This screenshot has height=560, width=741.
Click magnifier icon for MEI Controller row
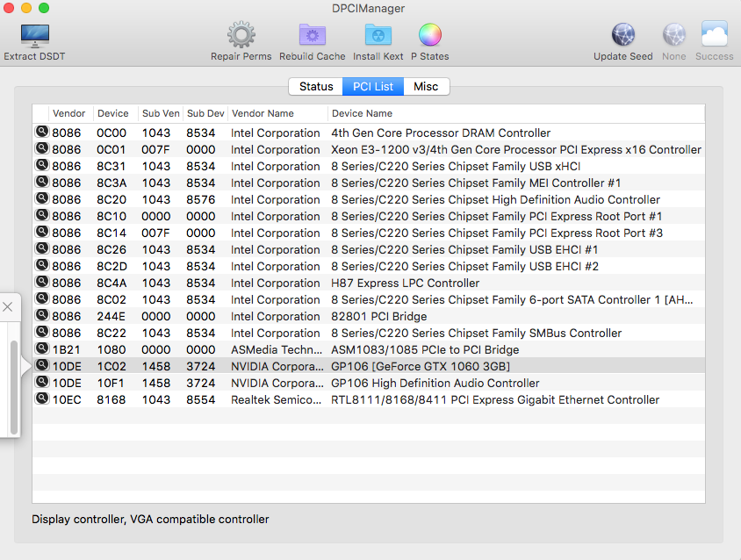(x=42, y=182)
